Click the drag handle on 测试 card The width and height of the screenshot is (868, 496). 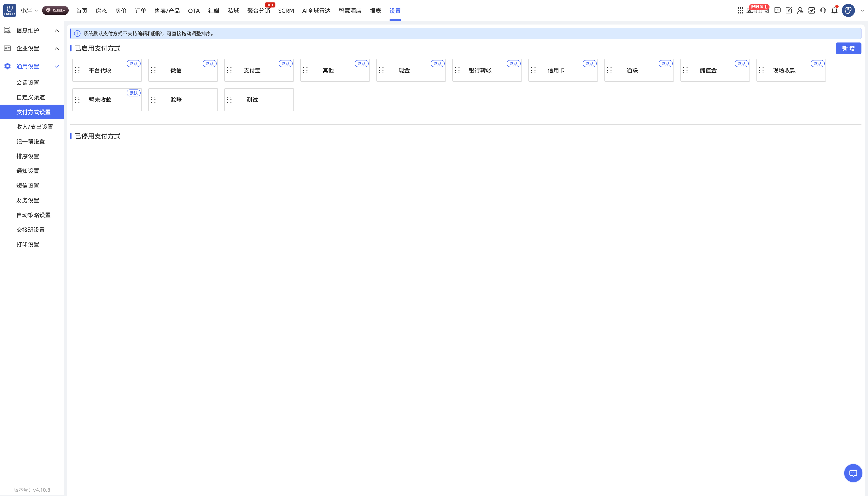(229, 99)
